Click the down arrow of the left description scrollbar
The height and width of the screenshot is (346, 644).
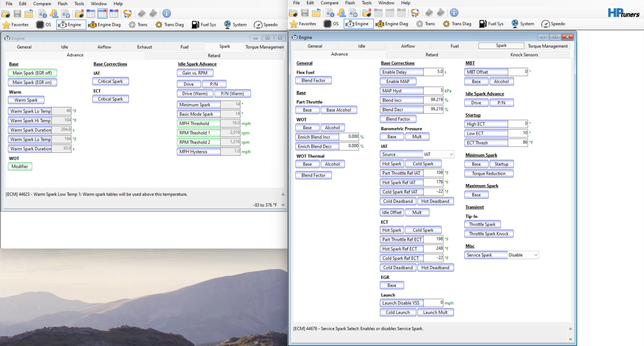(x=283, y=205)
